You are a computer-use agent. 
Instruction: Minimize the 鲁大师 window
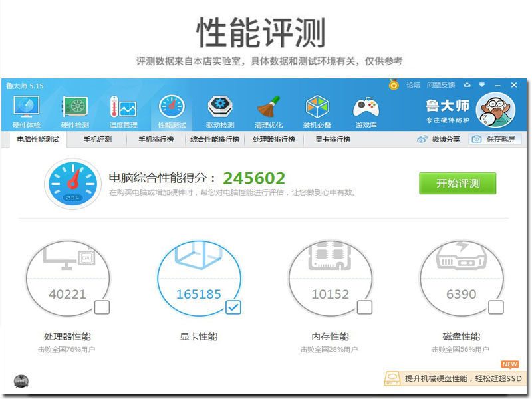click(497, 85)
